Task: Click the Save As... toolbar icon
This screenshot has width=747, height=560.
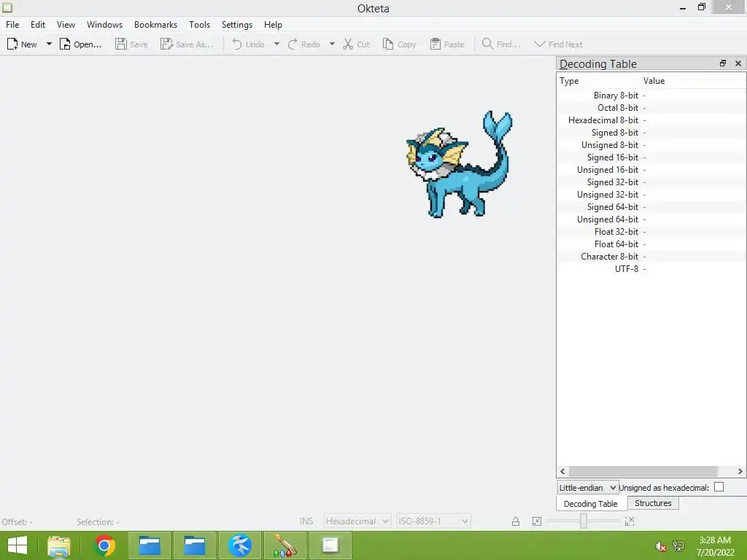Action: pos(166,44)
